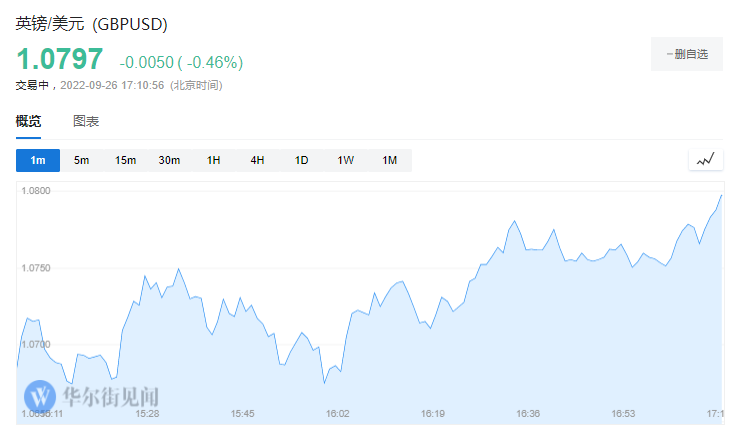Choose the 1M monthly interval
Viewport: 739px width, 433px height.
coord(389,160)
